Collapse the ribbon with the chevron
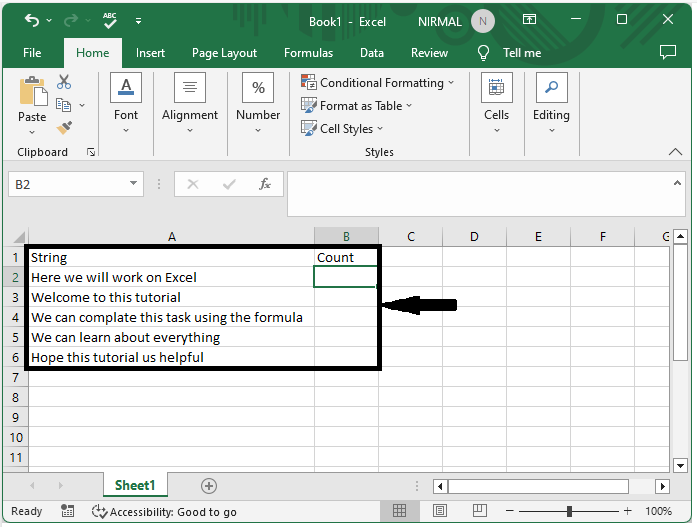Screen dimensions: 697x527 pyautogui.click(x=675, y=152)
